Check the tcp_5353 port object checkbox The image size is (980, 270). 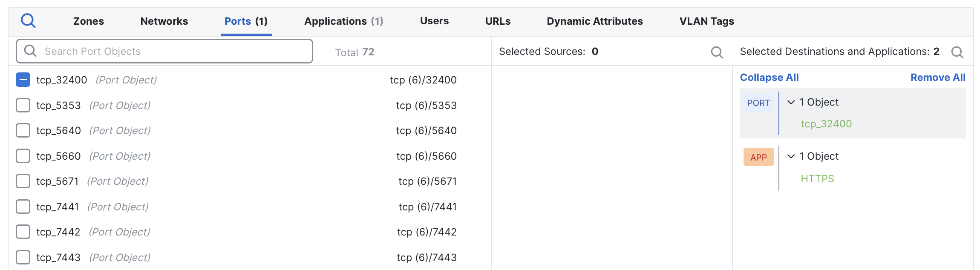coord(23,105)
